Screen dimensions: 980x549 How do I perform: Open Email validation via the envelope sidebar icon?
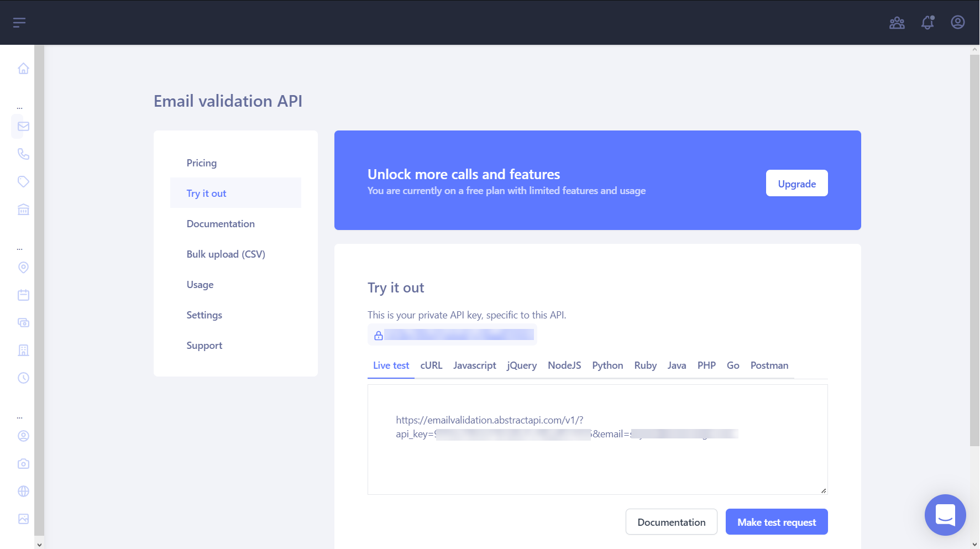(23, 126)
